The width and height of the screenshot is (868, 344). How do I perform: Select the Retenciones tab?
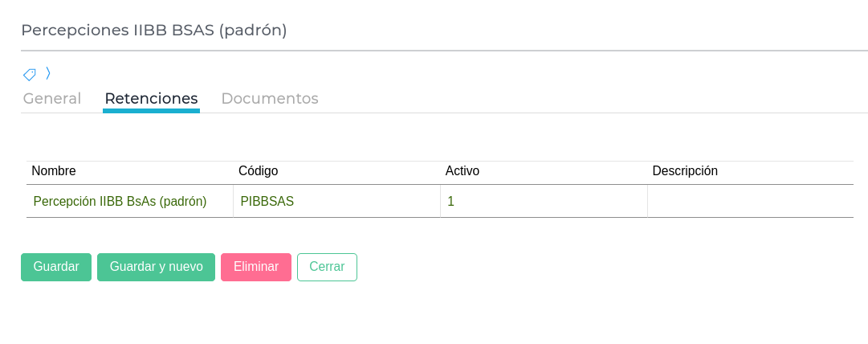pyautogui.click(x=151, y=99)
